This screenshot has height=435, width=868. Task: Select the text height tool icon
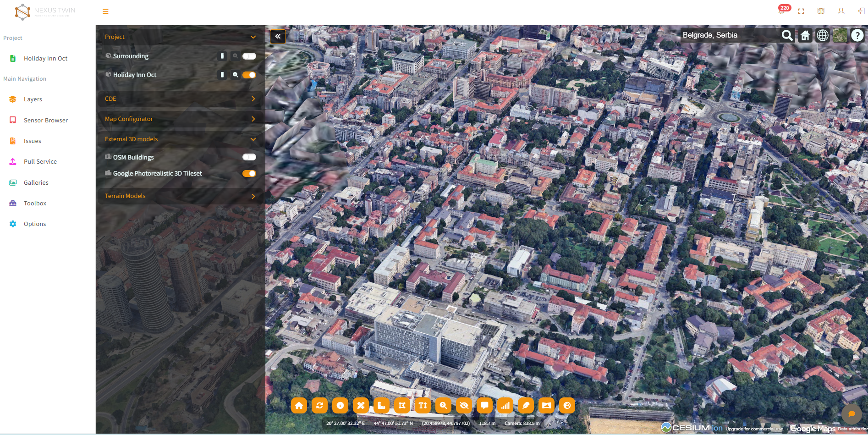423,406
